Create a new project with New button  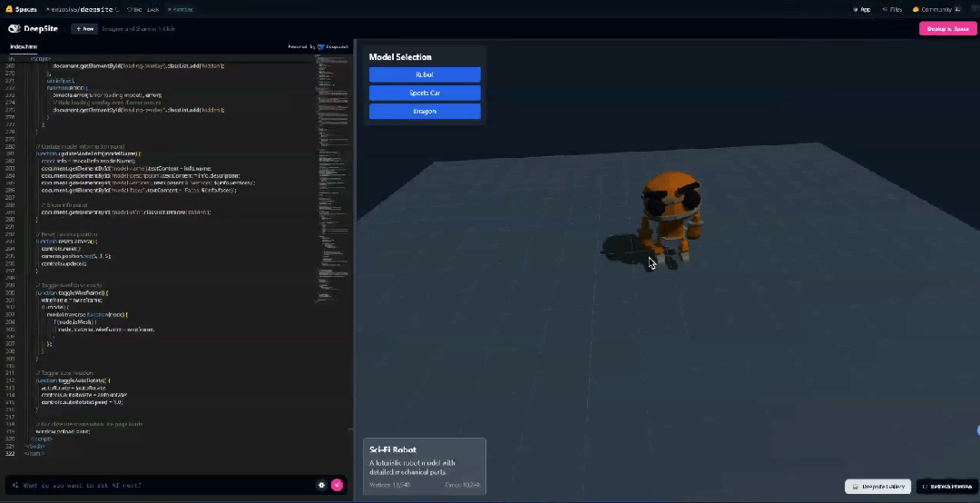pos(84,29)
